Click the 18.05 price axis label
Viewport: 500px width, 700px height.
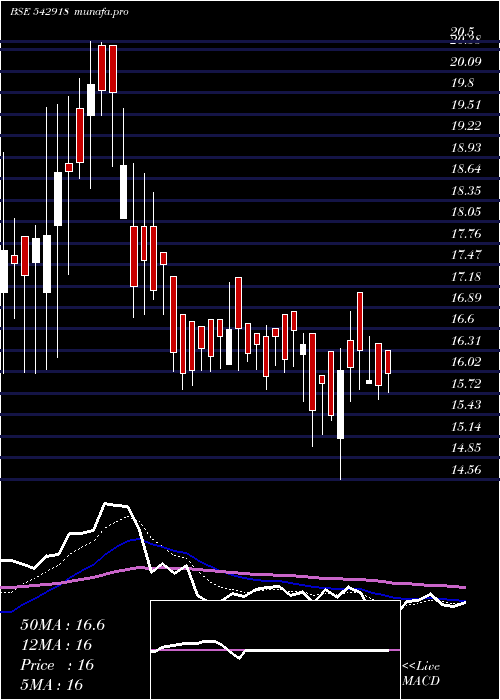click(x=466, y=212)
